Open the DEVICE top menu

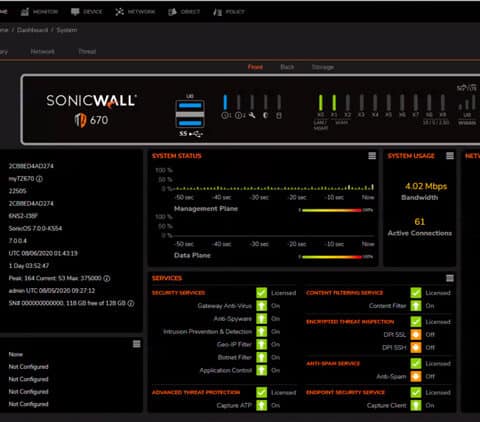click(x=87, y=12)
